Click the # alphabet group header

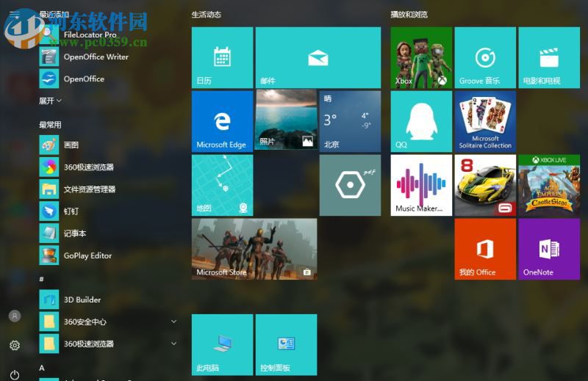coord(42,279)
